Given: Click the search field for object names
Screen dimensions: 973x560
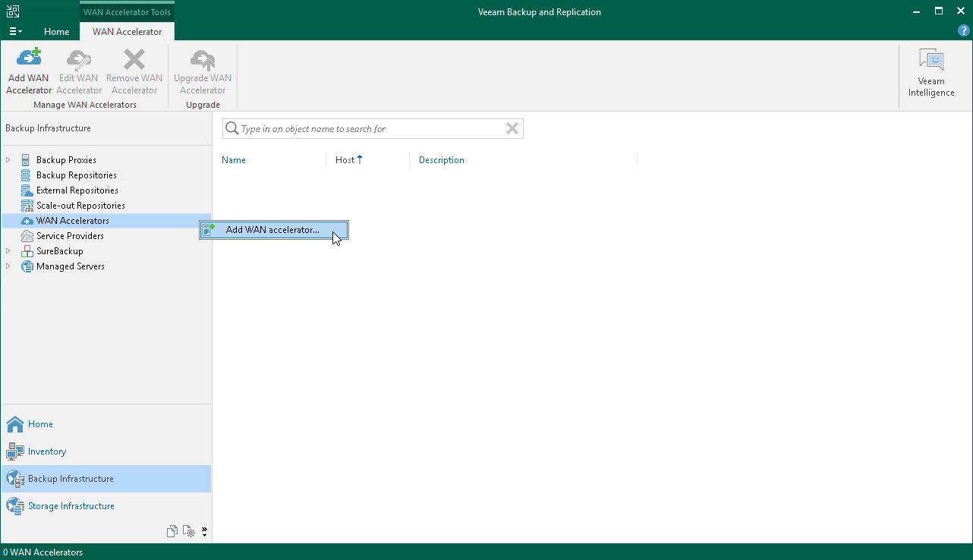Looking at the screenshot, I should click(372, 129).
